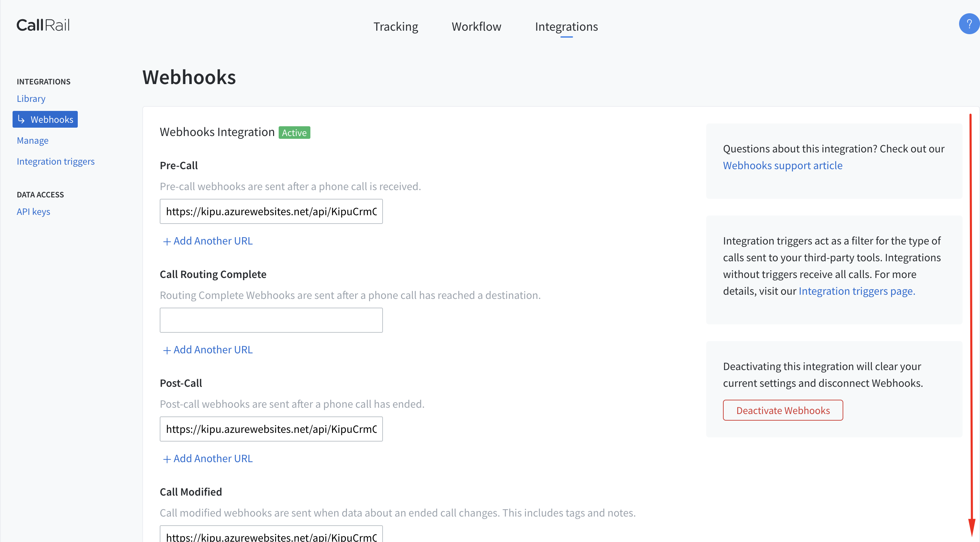Visit the Integration triggers page link
The height and width of the screenshot is (542, 980).
(x=856, y=291)
